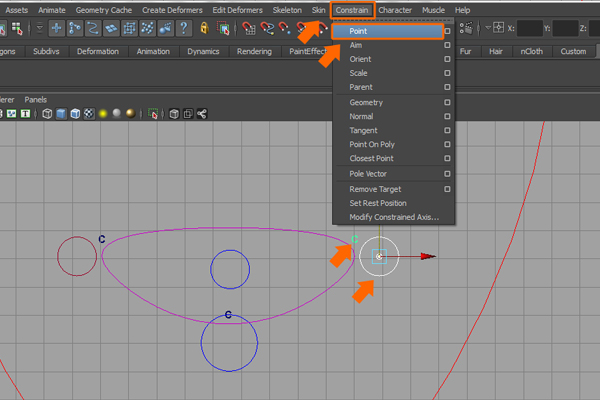Viewport: 600px width, 400px height.
Task: Switch to the Deformation shelf tab
Action: pyautogui.click(x=98, y=51)
